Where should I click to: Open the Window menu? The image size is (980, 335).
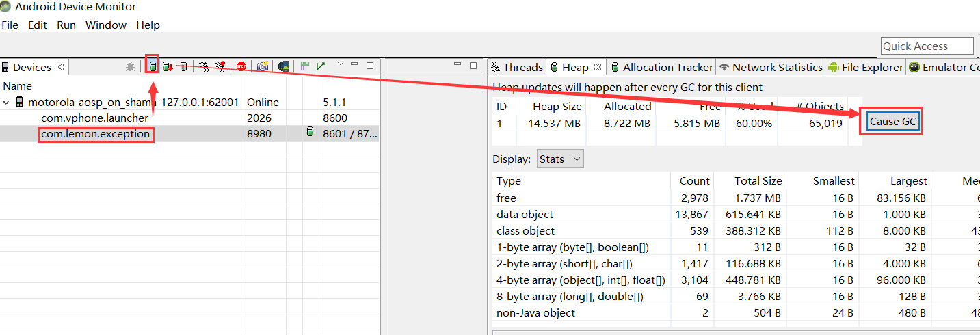[105, 25]
